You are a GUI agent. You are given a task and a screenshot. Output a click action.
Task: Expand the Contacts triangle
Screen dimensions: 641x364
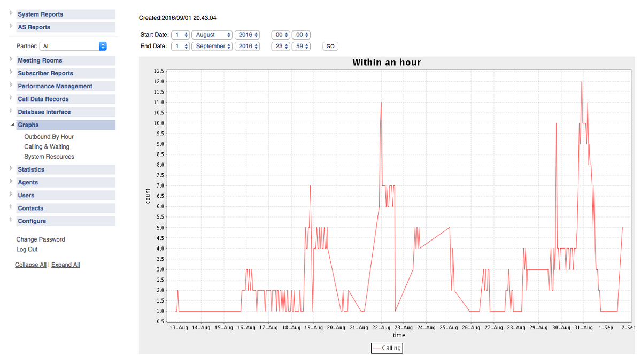[11, 207]
